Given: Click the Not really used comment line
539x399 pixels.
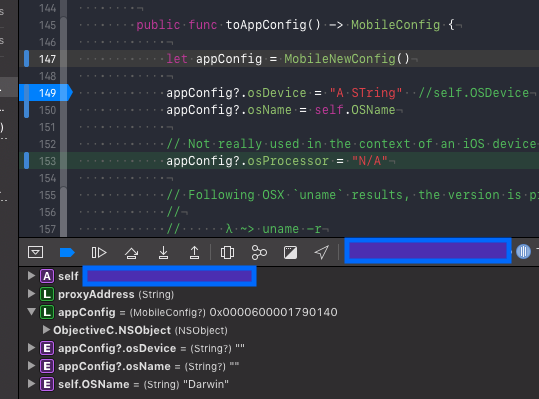Looking at the screenshot, I should [351, 144].
